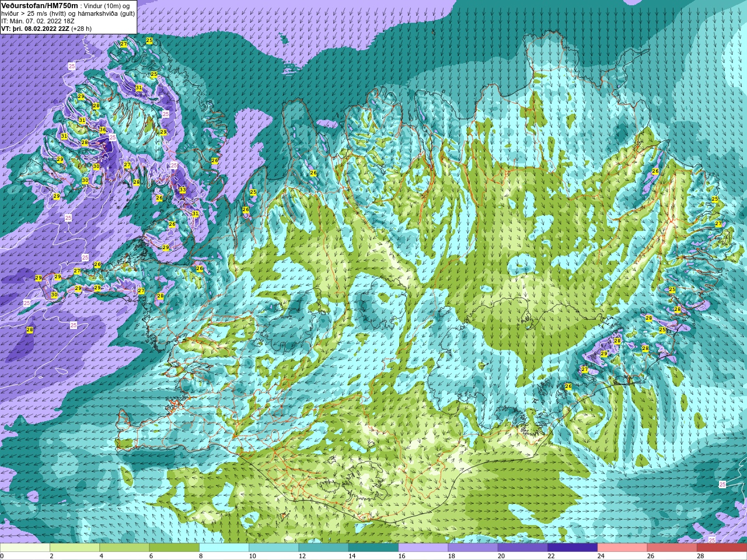The width and height of the screenshot is (747, 560).
Task: Click the legend scale number 24
Action: click(601, 556)
